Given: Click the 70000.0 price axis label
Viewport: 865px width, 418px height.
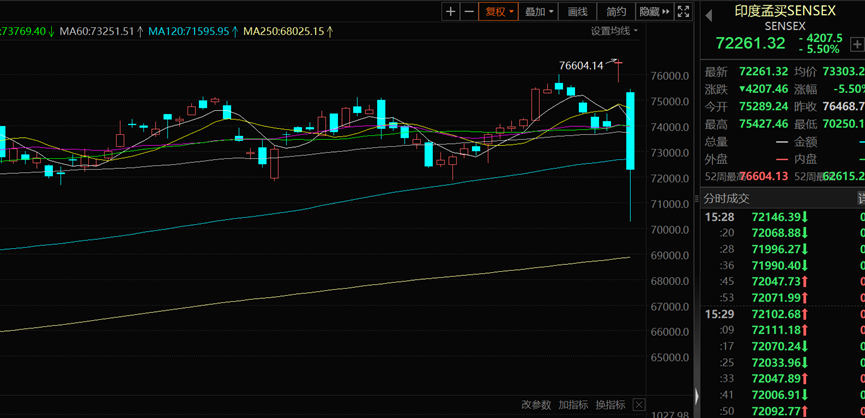Looking at the screenshot, I should pyautogui.click(x=670, y=230).
